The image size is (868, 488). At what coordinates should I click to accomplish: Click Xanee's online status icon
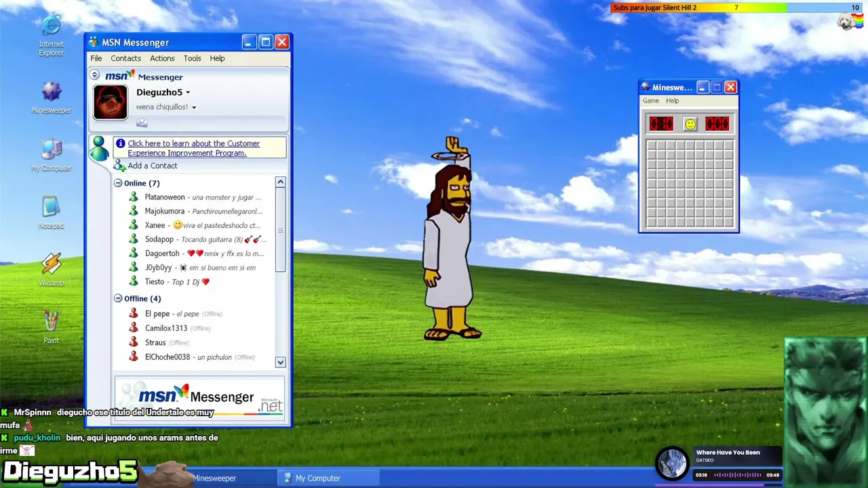click(134, 225)
